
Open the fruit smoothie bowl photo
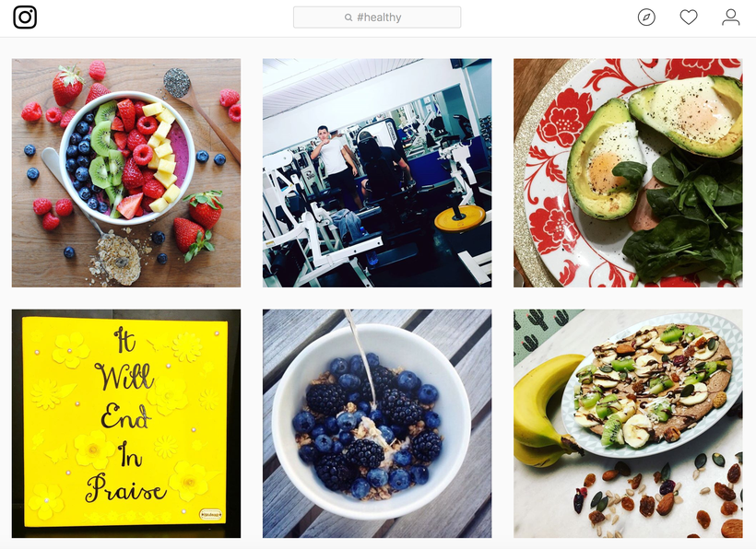pyautogui.click(x=126, y=173)
